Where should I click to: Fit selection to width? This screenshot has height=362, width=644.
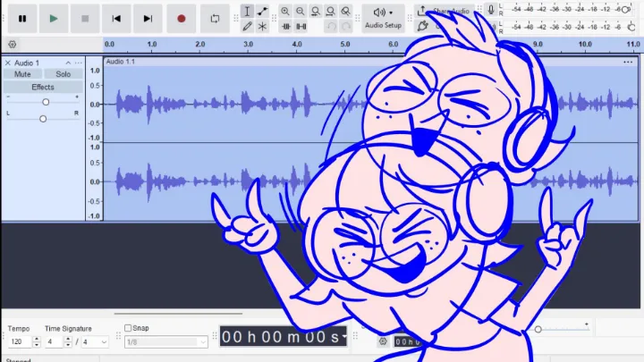316,11
